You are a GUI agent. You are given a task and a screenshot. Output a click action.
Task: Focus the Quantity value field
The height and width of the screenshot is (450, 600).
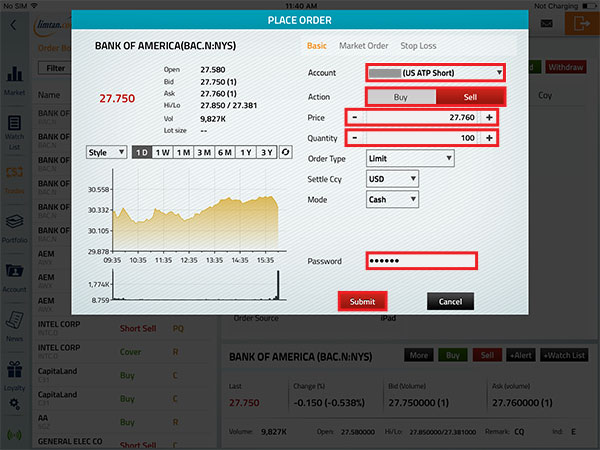coord(422,138)
